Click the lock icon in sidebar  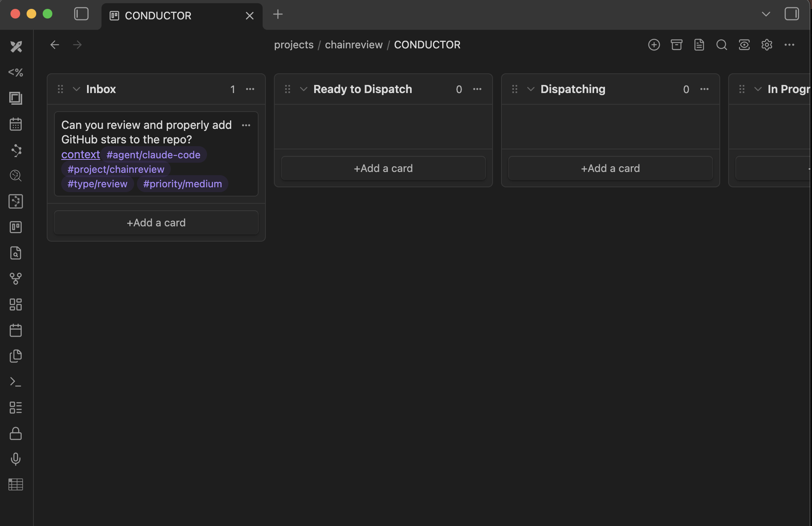coord(16,434)
